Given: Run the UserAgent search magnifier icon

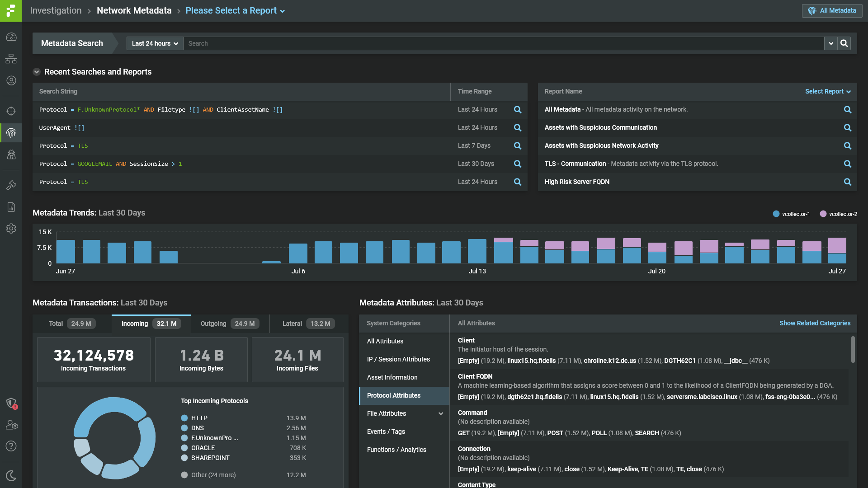Looking at the screenshot, I should pyautogui.click(x=518, y=128).
